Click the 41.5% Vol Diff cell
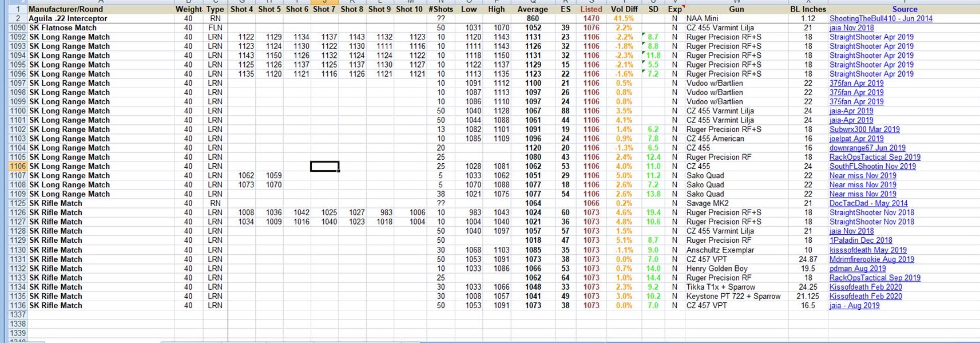This screenshot has width=980, height=343. click(624, 18)
